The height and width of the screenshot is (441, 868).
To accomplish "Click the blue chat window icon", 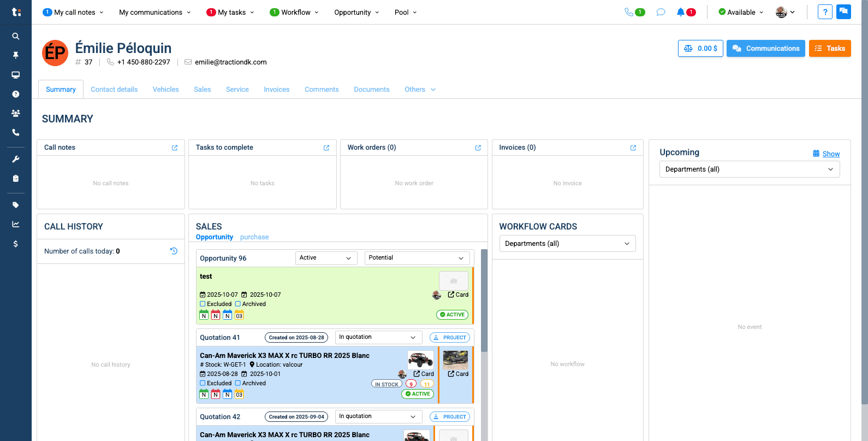I will (843, 11).
